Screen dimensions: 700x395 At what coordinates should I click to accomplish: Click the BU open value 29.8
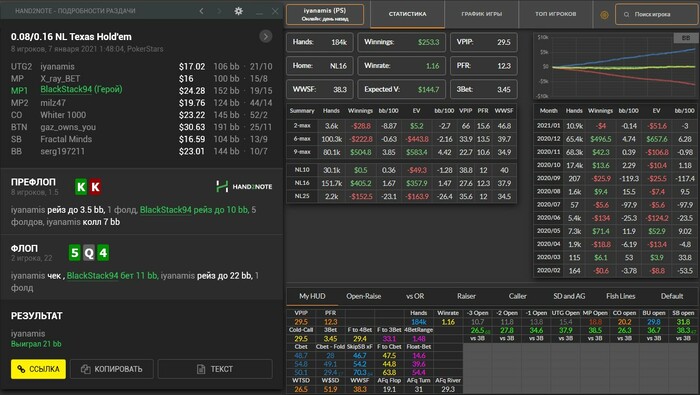pyautogui.click(x=654, y=322)
